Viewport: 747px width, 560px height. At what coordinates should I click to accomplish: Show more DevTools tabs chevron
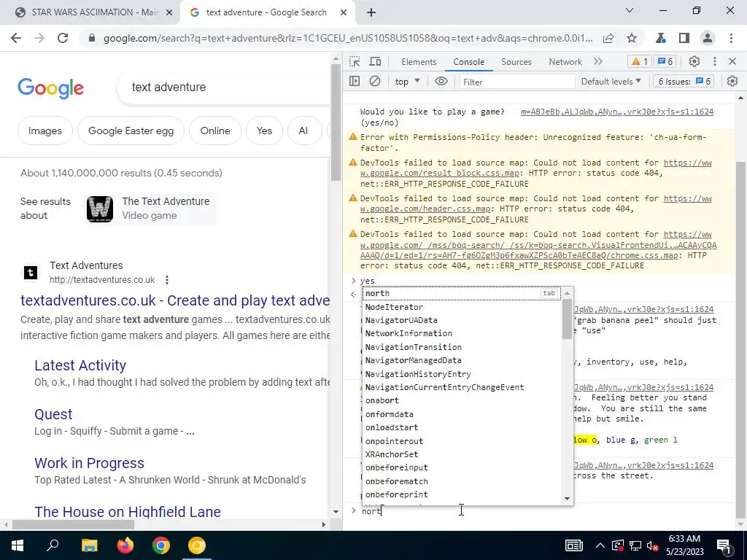[x=598, y=61]
